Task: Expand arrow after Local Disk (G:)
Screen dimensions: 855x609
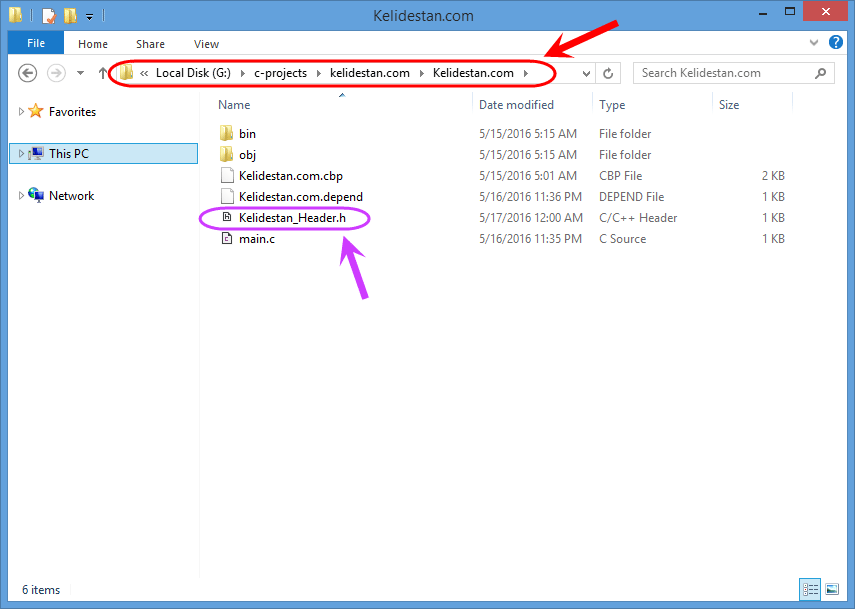Action: coord(243,73)
